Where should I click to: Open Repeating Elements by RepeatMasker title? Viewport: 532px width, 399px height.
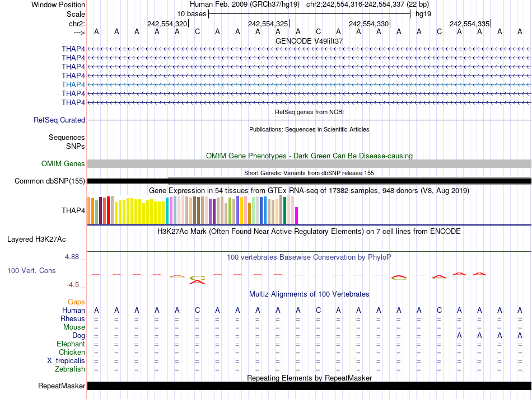[x=309, y=378]
